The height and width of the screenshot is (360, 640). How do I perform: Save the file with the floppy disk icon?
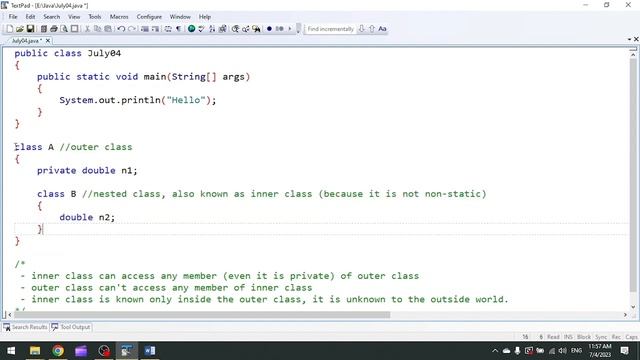[30, 29]
